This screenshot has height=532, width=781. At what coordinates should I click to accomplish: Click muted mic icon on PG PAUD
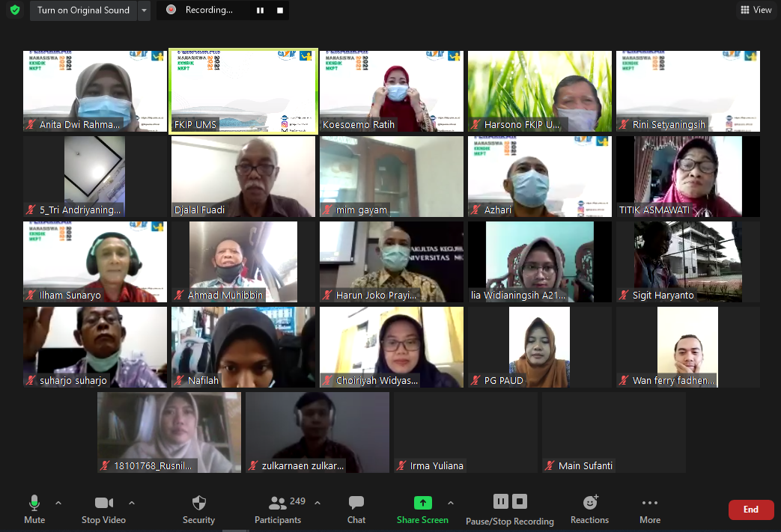(x=475, y=380)
